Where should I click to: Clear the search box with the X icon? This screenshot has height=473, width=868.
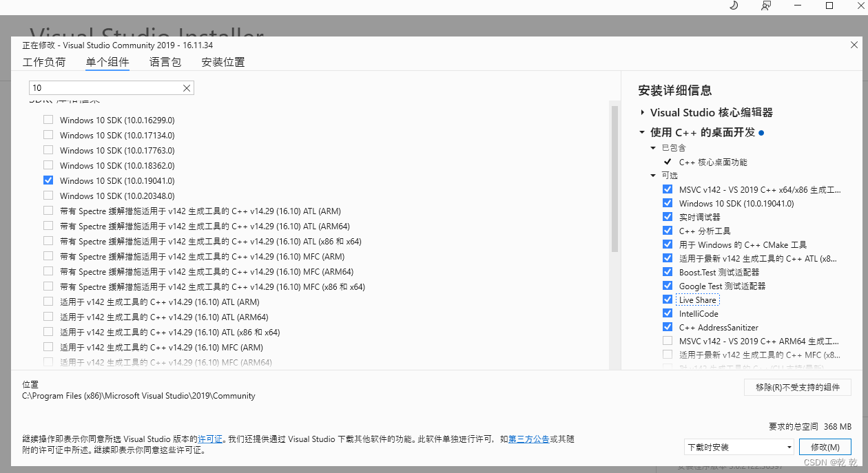pyautogui.click(x=186, y=88)
